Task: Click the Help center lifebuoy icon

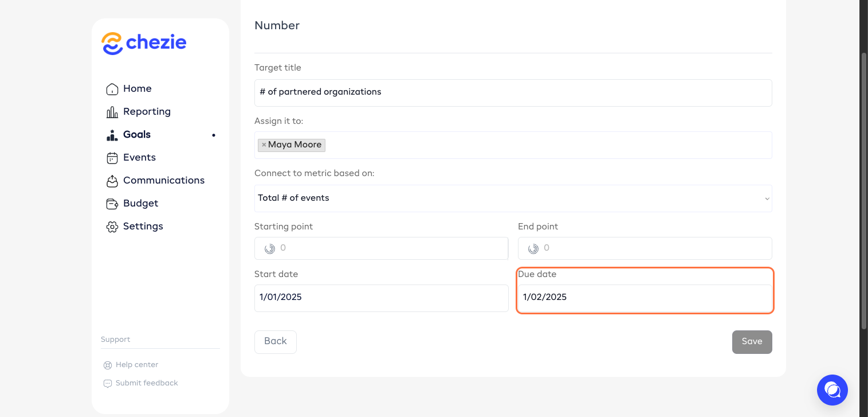Action: click(x=107, y=365)
